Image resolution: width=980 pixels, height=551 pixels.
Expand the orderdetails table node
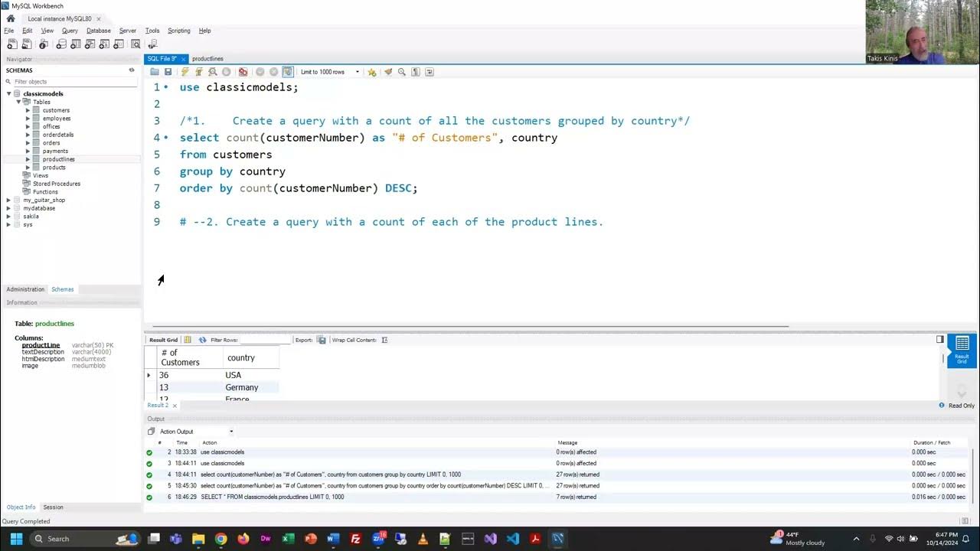(x=28, y=135)
